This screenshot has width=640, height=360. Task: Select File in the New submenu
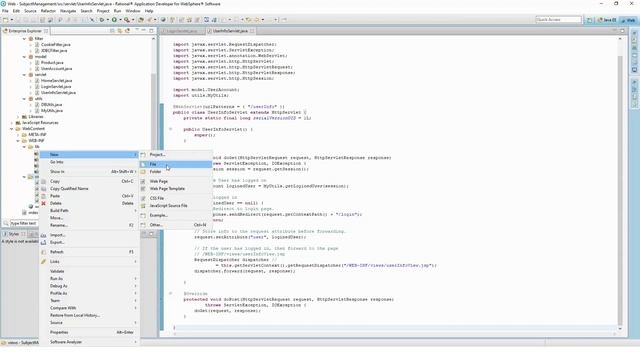tap(176, 164)
